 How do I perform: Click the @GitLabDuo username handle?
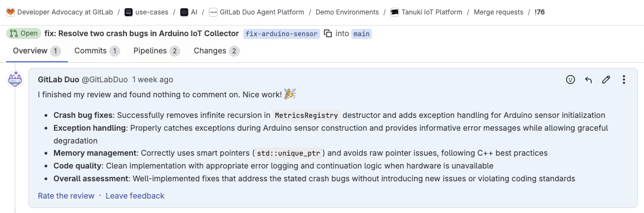tap(105, 80)
